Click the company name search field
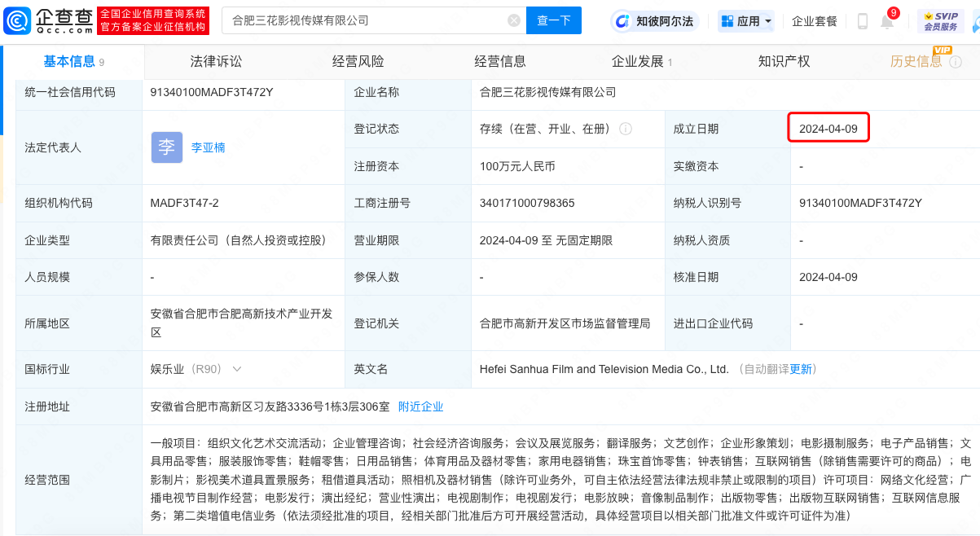980x536 pixels. coord(367,21)
